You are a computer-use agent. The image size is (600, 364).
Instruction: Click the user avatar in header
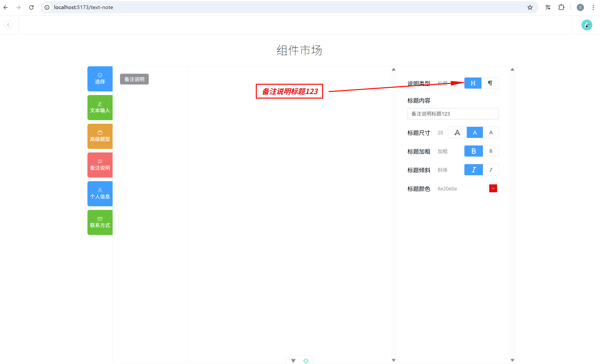[x=587, y=25]
